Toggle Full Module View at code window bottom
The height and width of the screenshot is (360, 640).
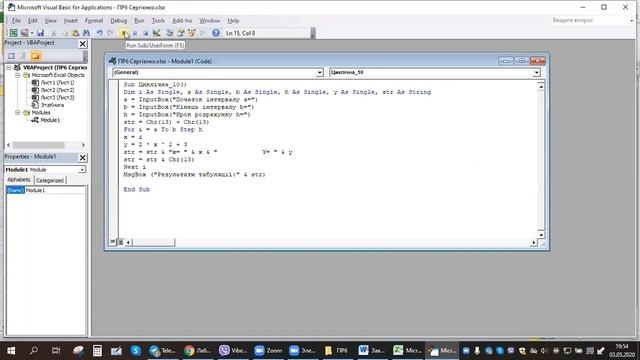coord(120,242)
